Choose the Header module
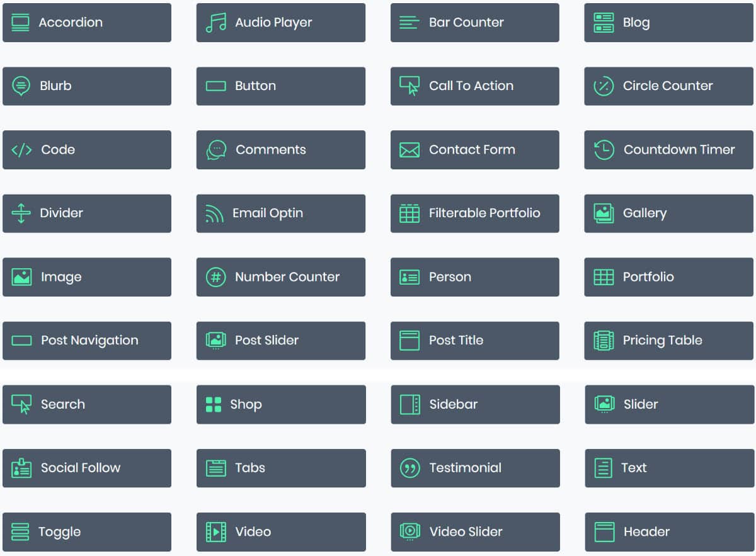This screenshot has height=556, width=756. click(670, 532)
